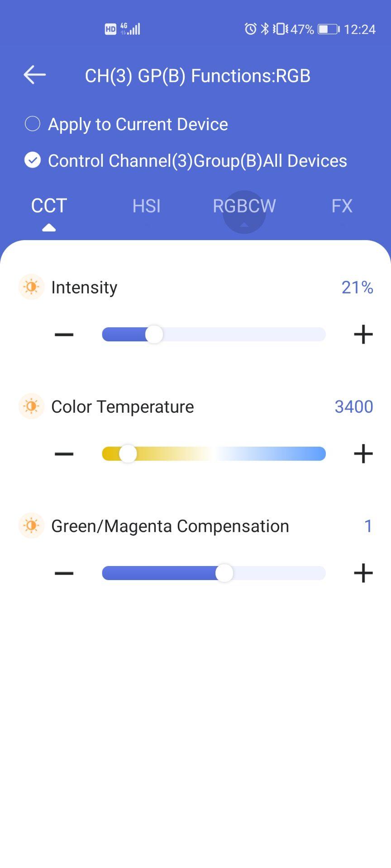
Task: Decrease Green/Magenta Compensation with minus
Action: [x=64, y=573]
